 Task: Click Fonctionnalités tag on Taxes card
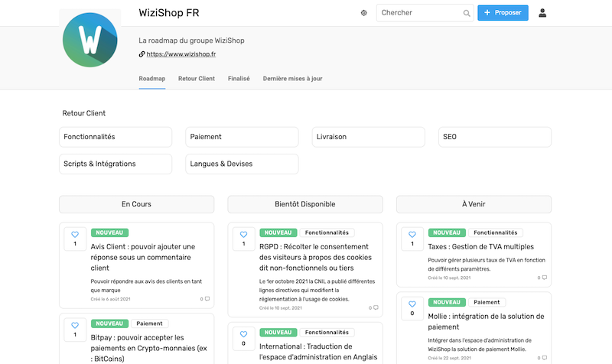coord(496,232)
